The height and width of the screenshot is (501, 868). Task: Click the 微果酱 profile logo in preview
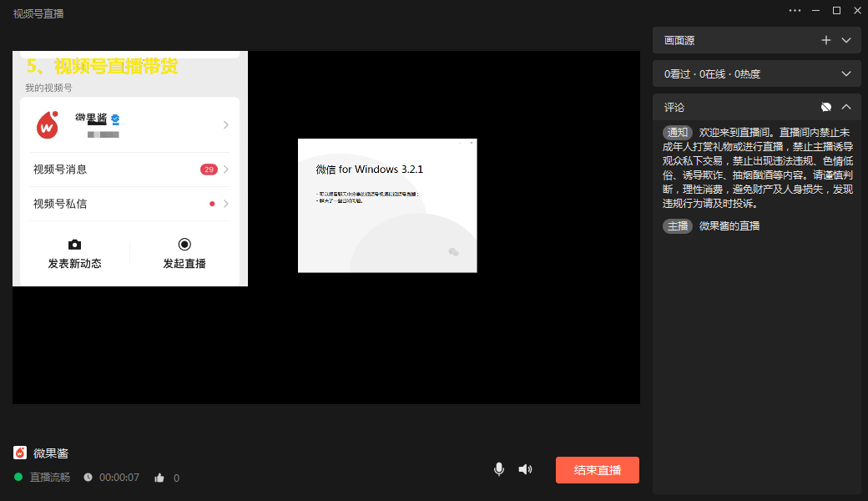click(x=48, y=124)
